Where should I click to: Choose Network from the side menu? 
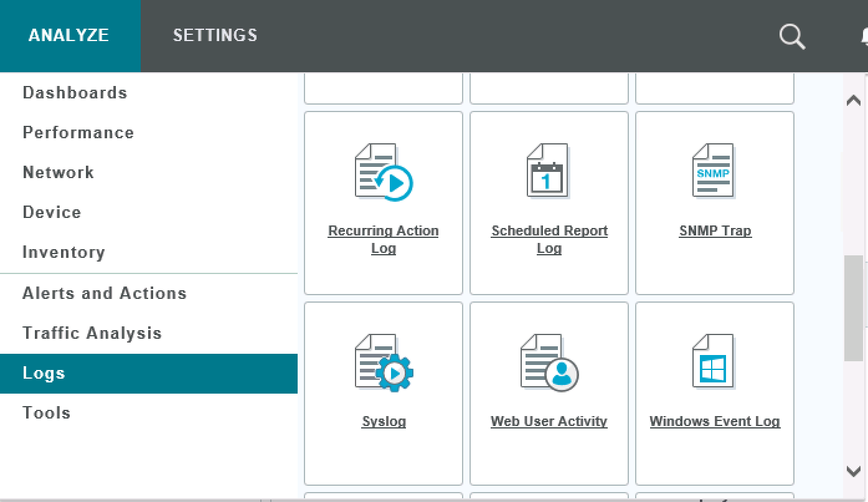point(59,173)
